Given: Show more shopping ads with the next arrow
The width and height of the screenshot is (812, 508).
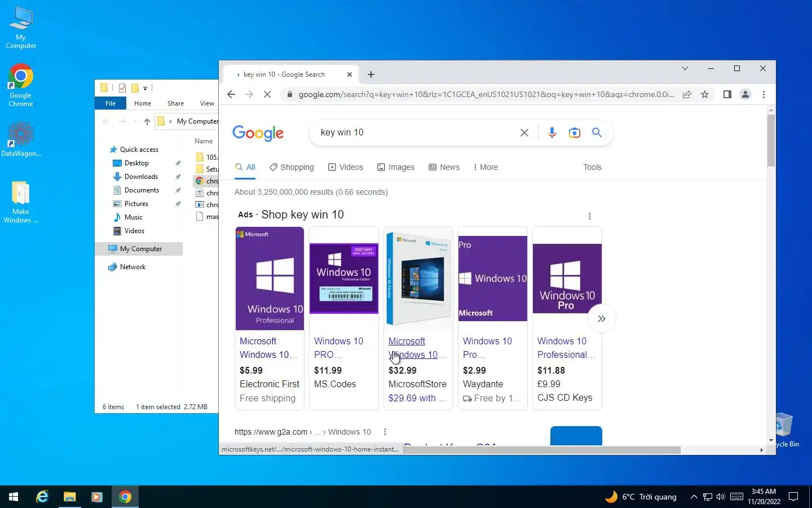Looking at the screenshot, I should pos(602,319).
